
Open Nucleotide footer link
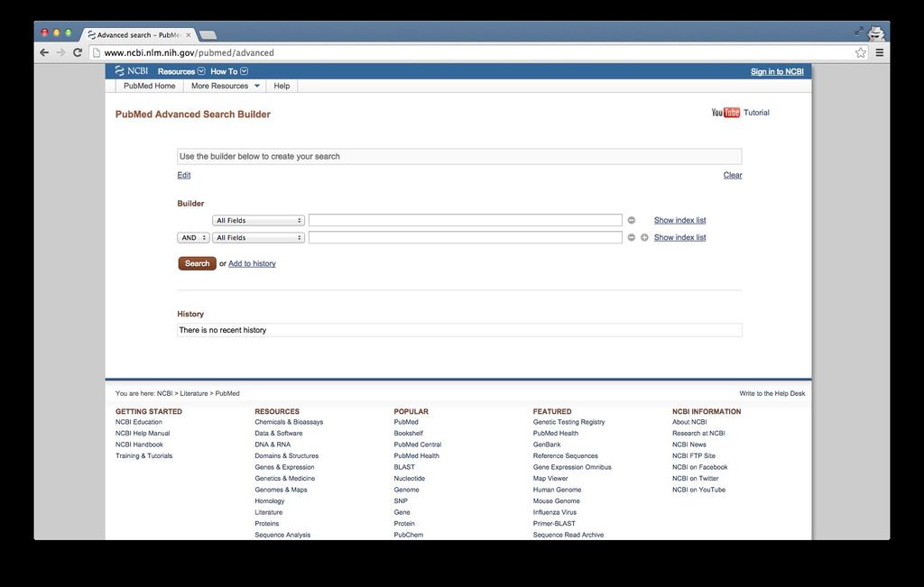coord(409,479)
